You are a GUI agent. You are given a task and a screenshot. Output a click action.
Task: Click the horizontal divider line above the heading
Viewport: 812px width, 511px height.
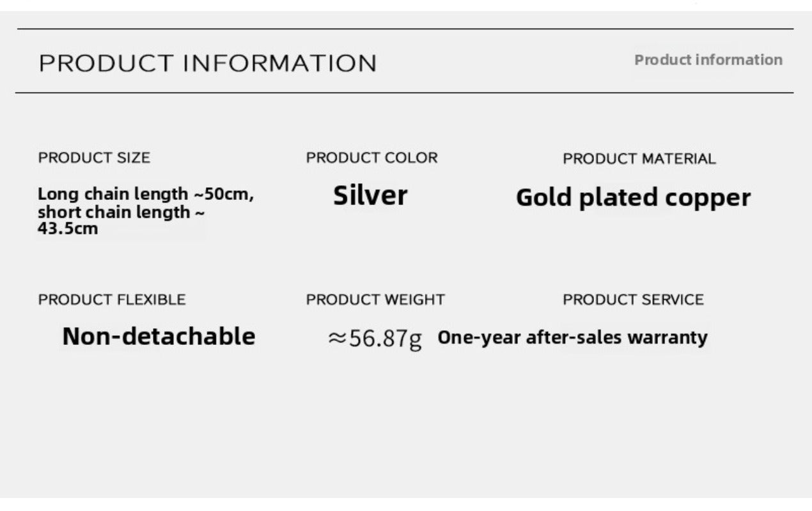pyautogui.click(x=405, y=29)
